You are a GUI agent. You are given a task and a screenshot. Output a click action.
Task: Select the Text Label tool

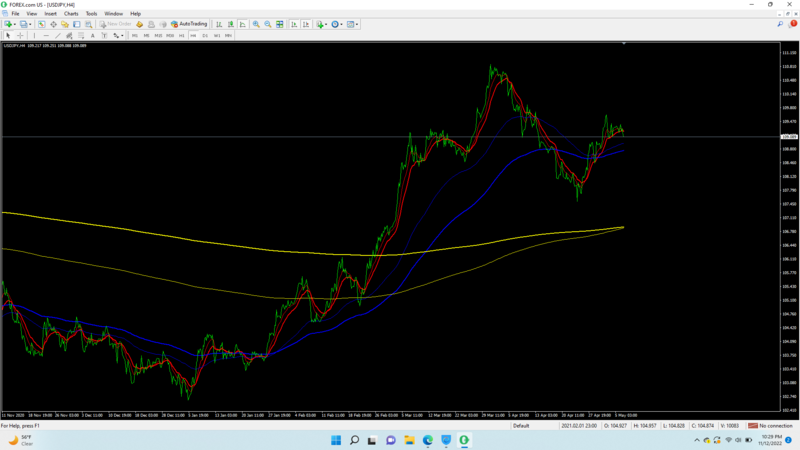104,35
